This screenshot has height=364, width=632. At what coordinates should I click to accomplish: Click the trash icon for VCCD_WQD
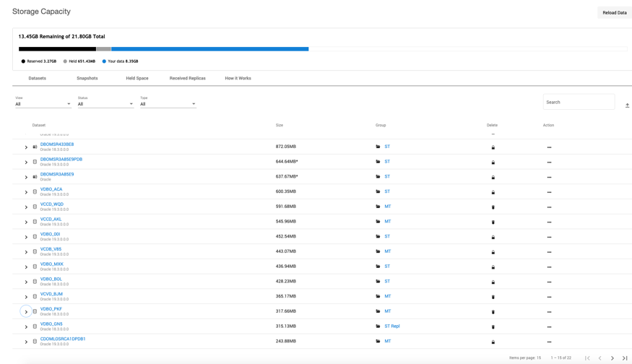coord(493,207)
